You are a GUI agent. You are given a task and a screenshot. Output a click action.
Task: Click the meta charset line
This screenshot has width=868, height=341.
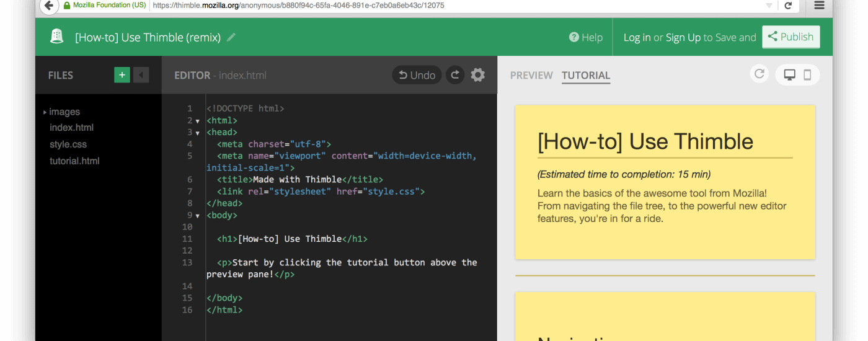[274, 144]
